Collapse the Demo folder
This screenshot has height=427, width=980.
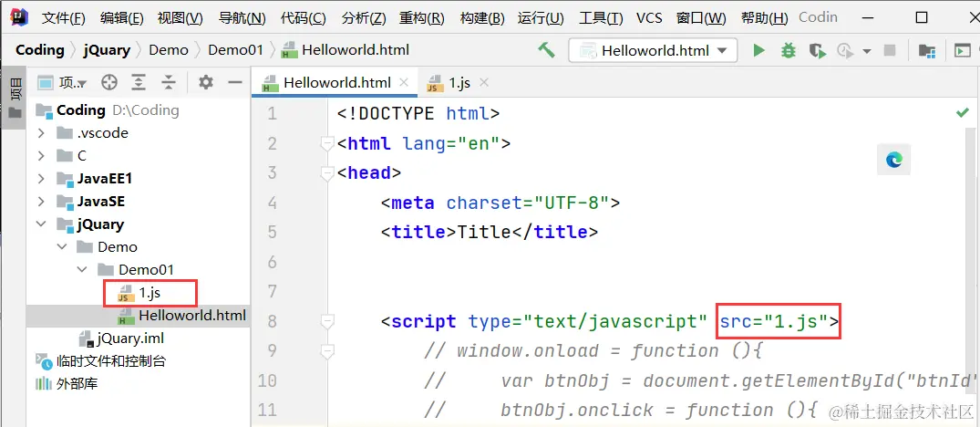(62, 247)
